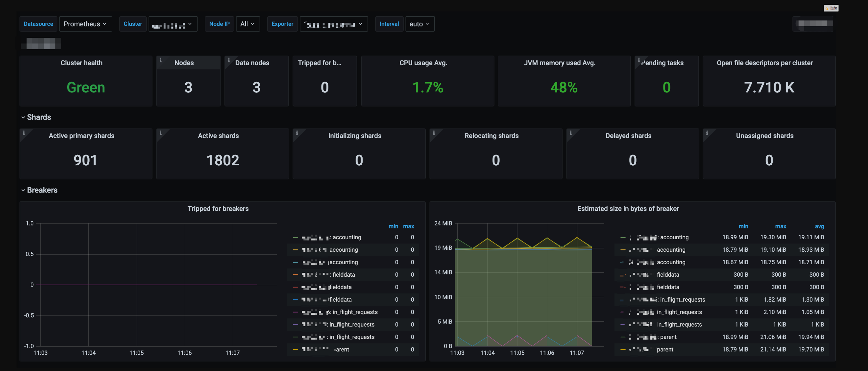Image resolution: width=868 pixels, height=371 pixels.
Task: Click info icon on Active shards panel
Action: 160,133
